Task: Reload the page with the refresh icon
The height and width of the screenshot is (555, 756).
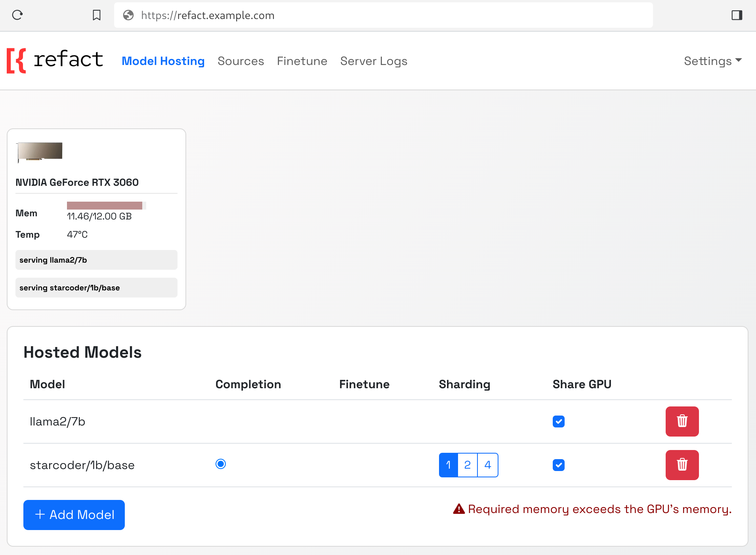Action: (17, 15)
